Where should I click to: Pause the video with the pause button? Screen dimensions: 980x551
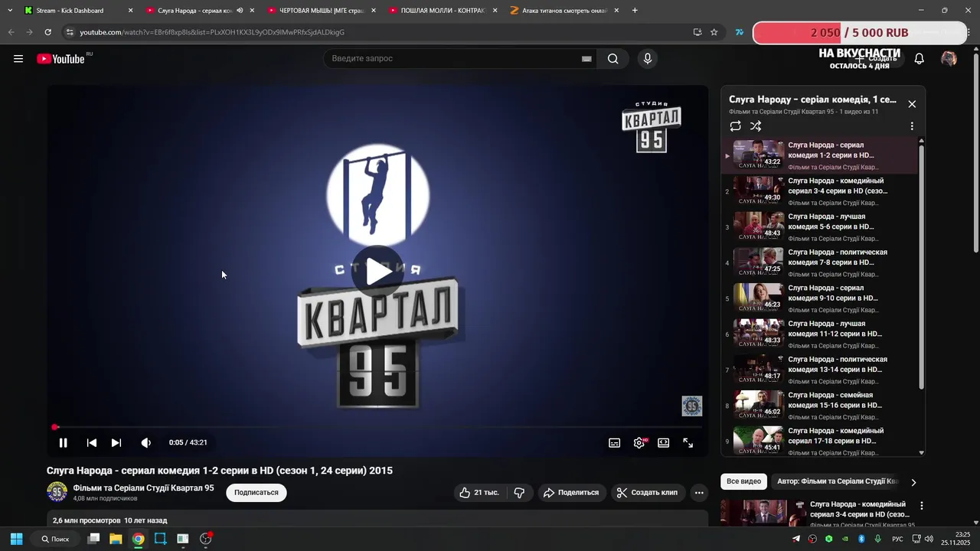(x=64, y=442)
